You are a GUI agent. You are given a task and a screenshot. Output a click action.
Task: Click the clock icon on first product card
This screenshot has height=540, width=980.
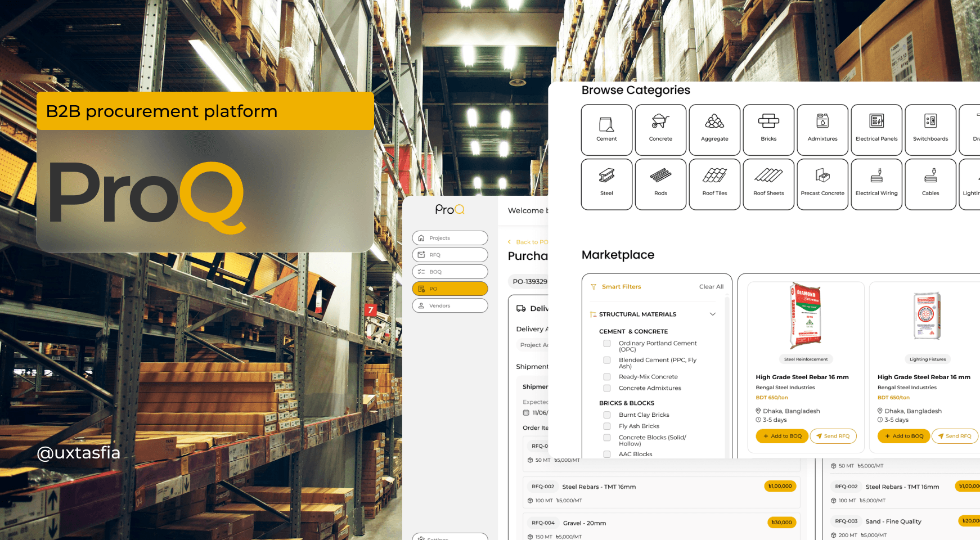coord(758,420)
